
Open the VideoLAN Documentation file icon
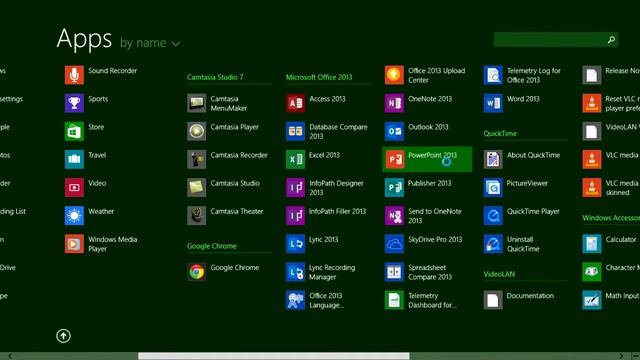click(493, 300)
